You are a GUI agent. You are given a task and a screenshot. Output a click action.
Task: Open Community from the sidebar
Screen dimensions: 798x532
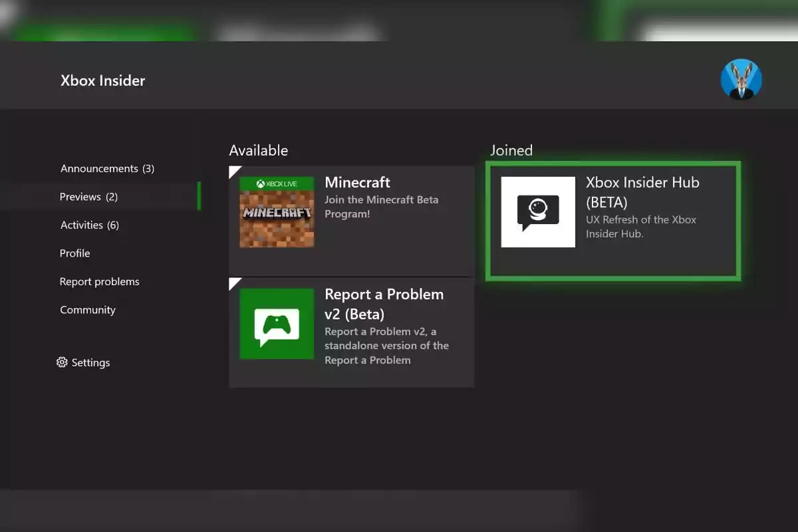tap(88, 310)
